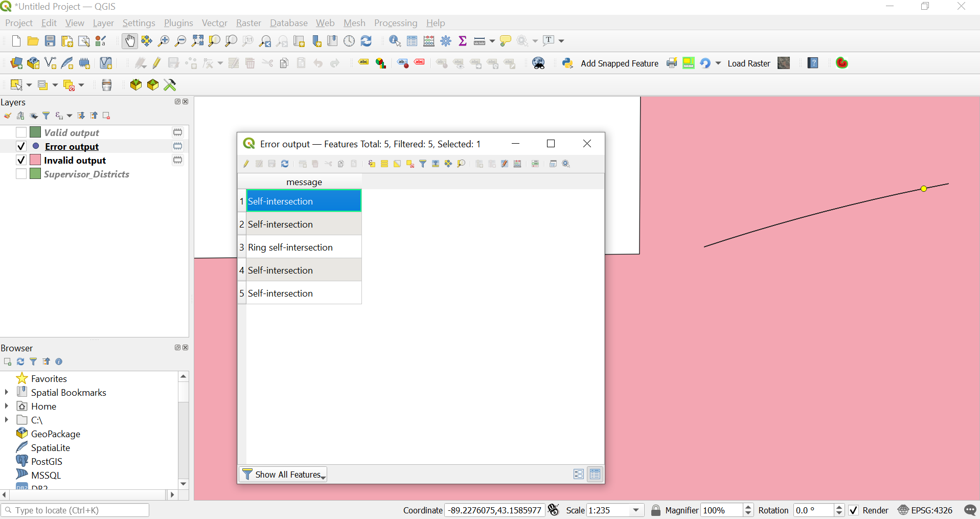The height and width of the screenshot is (519, 980).
Task: Click the Zoom In magnifier tool
Action: pos(164,41)
